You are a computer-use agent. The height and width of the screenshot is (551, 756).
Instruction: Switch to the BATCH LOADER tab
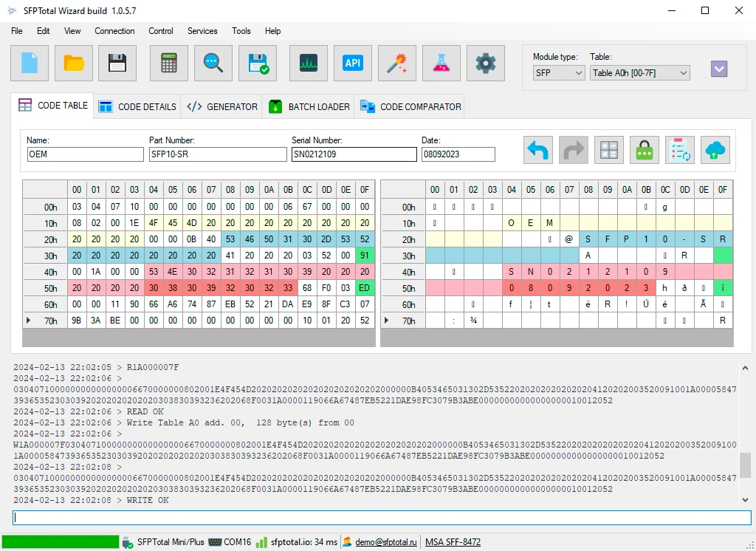tap(309, 106)
